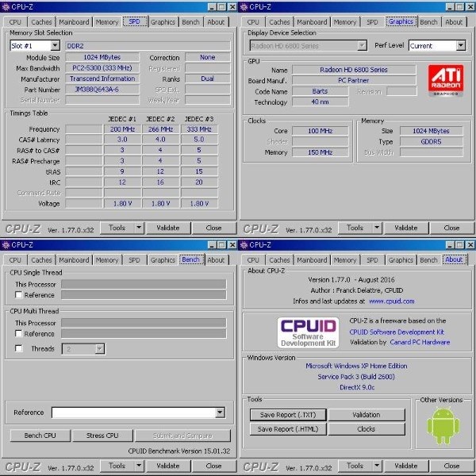
Task: Click the Stress CPU button
Action: click(x=102, y=436)
